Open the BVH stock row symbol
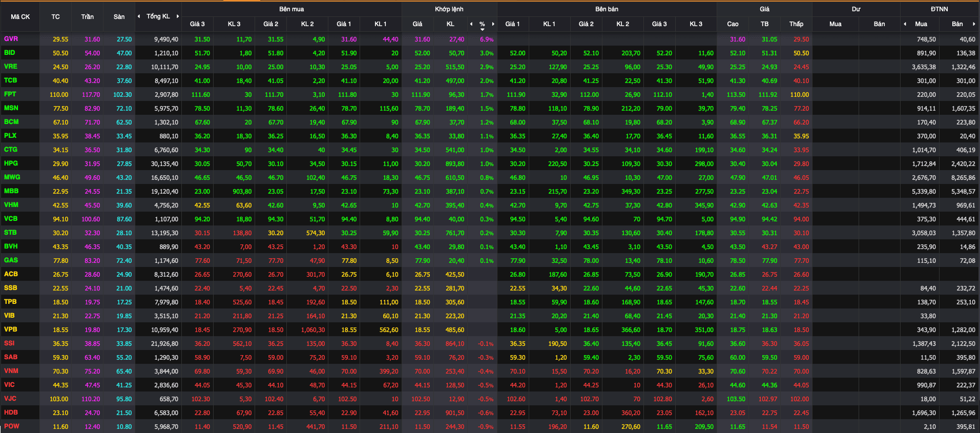 [11, 246]
